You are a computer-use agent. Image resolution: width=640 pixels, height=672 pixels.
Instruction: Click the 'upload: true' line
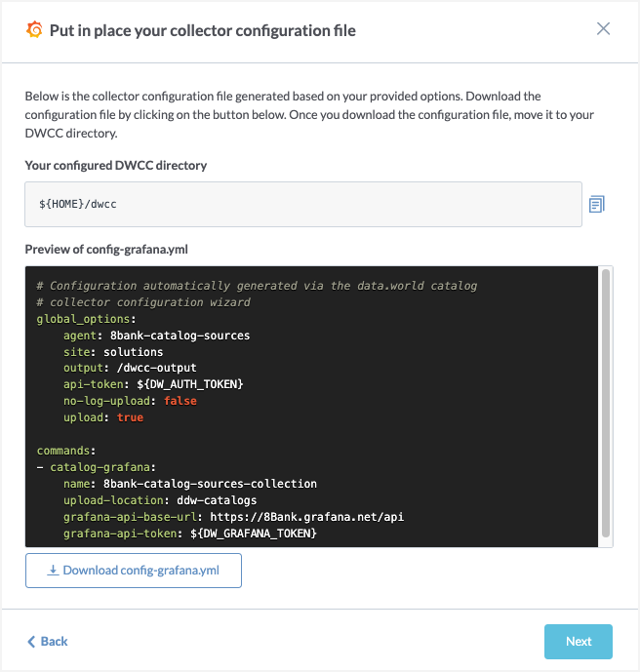[103, 417]
